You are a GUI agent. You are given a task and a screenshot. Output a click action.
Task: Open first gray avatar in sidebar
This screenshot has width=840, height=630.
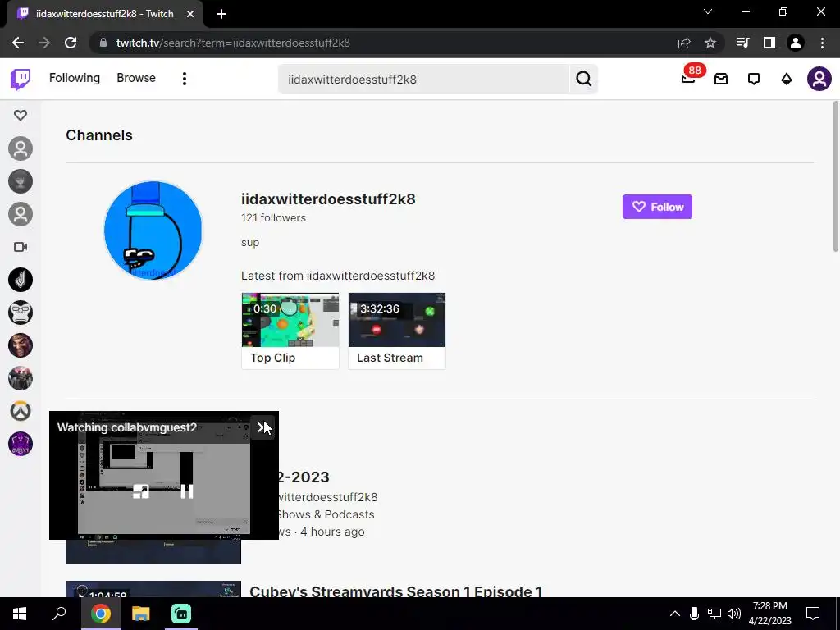tap(21, 148)
